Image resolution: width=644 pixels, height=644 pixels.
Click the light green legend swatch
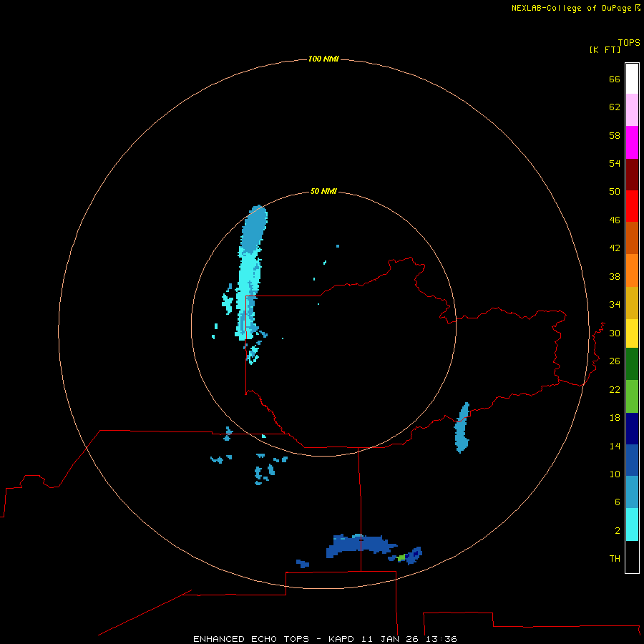[632, 396]
